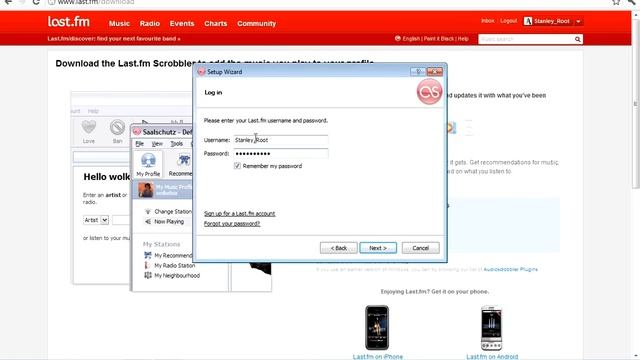This screenshot has height=360, width=640.
Task: Click the Next button in wizard
Action: click(x=378, y=248)
